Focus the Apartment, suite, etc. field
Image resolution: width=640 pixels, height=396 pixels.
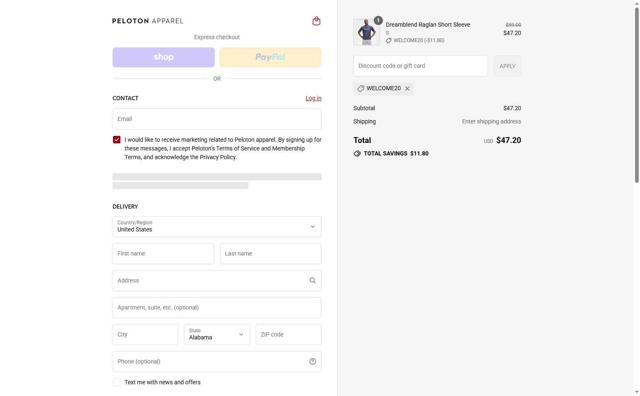pos(217,307)
